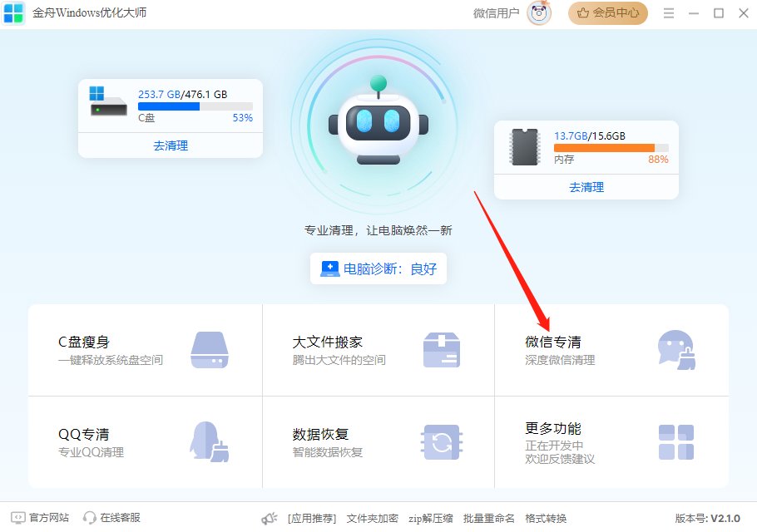Open the 格式转换 recommended app
This screenshot has height=532, width=757.
546,519
